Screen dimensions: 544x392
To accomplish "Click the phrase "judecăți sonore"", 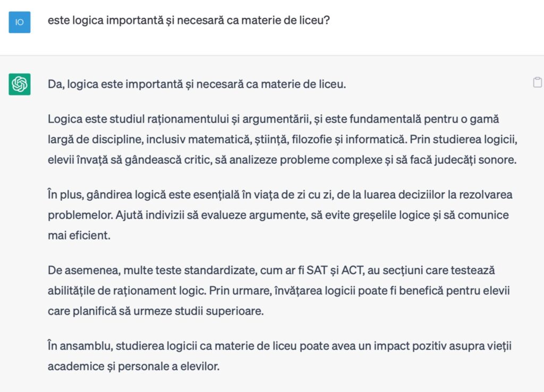I will 479,160.
